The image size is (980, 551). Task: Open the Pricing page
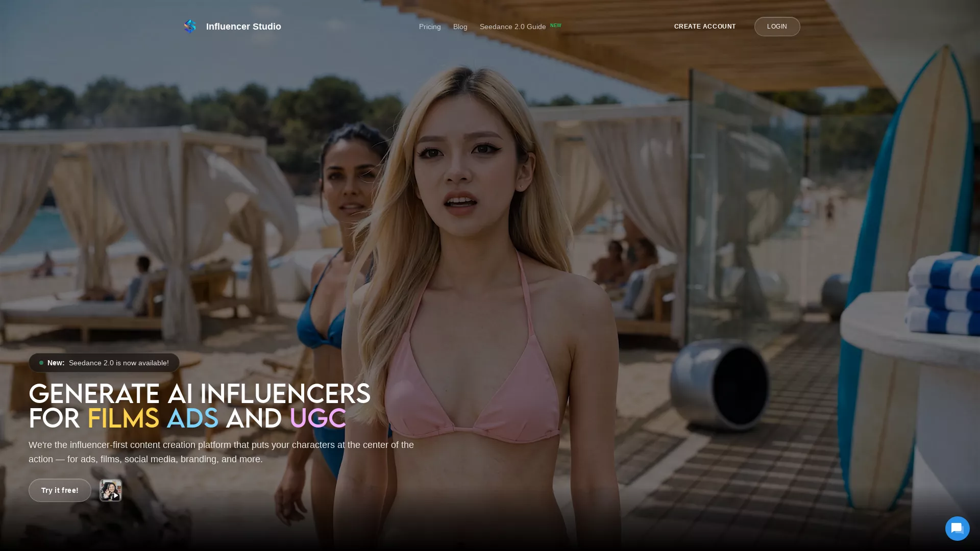[x=429, y=27]
